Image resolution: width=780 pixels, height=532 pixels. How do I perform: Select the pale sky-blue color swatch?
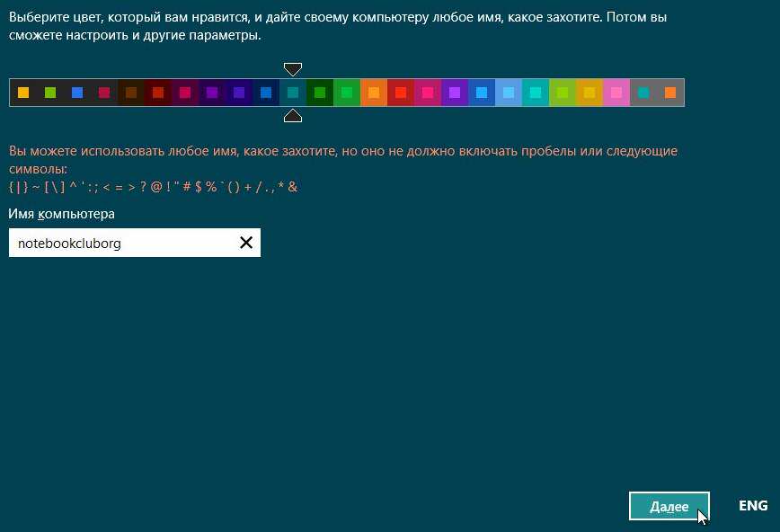click(x=509, y=93)
